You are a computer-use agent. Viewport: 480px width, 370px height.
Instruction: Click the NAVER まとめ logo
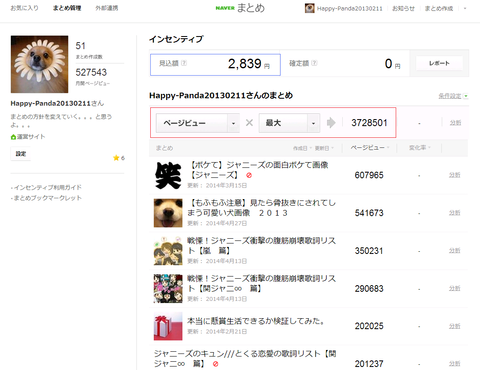[x=240, y=8]
